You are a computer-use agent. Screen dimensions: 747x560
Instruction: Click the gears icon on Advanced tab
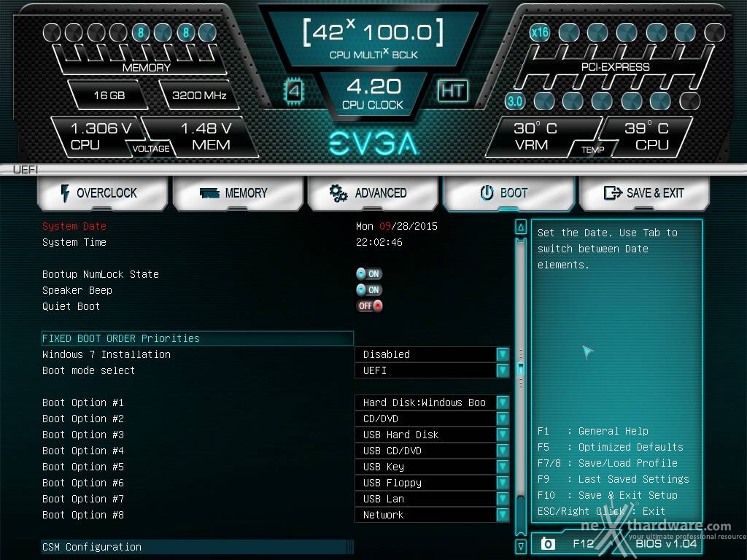pos(338,192)
